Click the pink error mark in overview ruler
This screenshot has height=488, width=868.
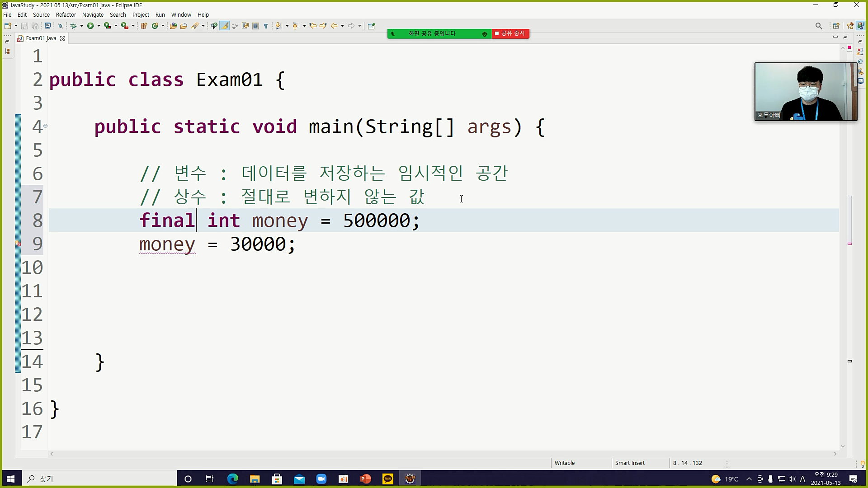click(x=849, y=244)
